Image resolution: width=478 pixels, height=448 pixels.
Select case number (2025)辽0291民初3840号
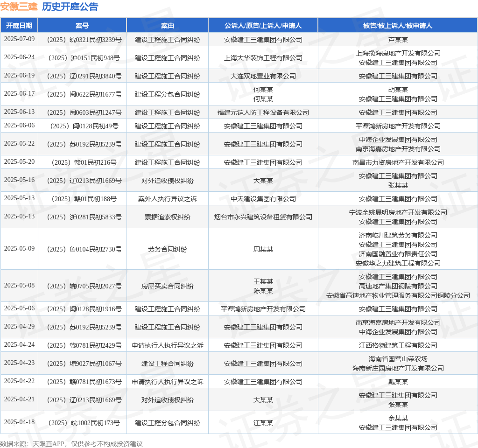point(84,76)
